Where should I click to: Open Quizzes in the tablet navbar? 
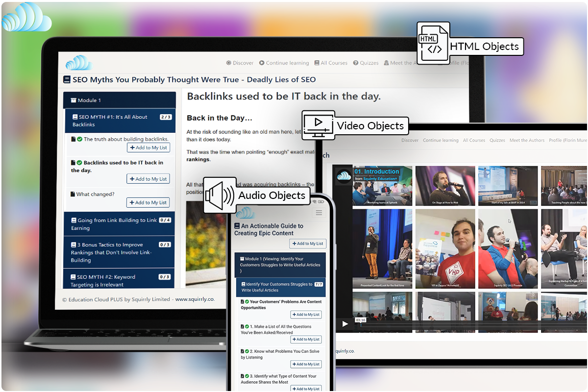pyautogui.click(x=497, y=140)
